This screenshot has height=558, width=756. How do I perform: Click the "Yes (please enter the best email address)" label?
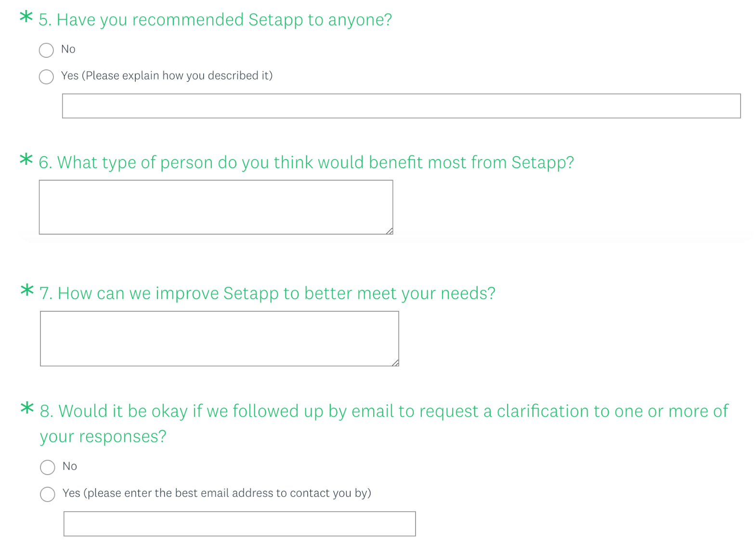pyautogui.click(x=217, y=493)
